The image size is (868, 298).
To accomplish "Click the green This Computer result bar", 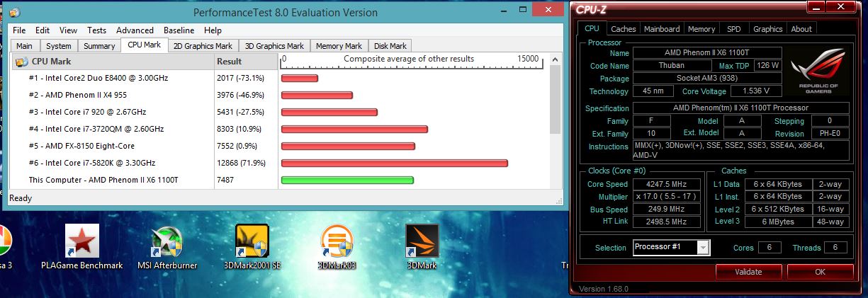I will pyautogui.click(x=347, y=180).
